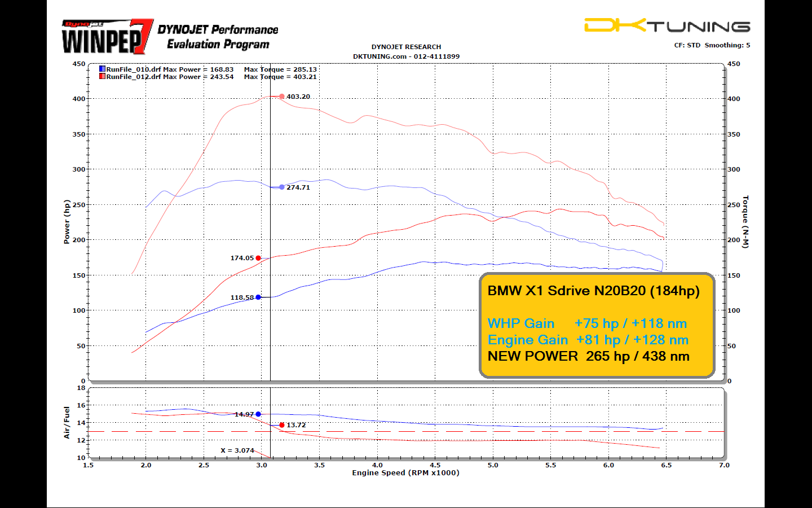Click the Air/Fuel axis label
This screenshot has height=508, width=812.
67,422
